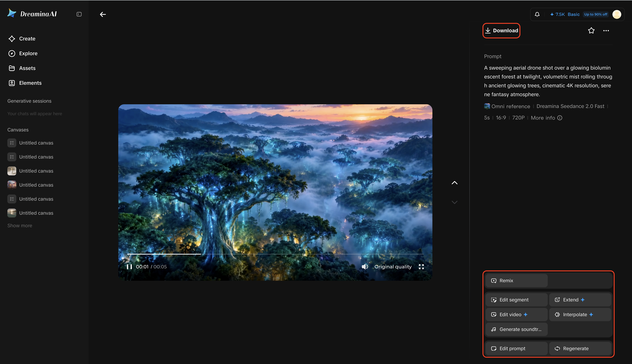632x364 pixels.
Task: Click the video progress bar
Action: 275,254
